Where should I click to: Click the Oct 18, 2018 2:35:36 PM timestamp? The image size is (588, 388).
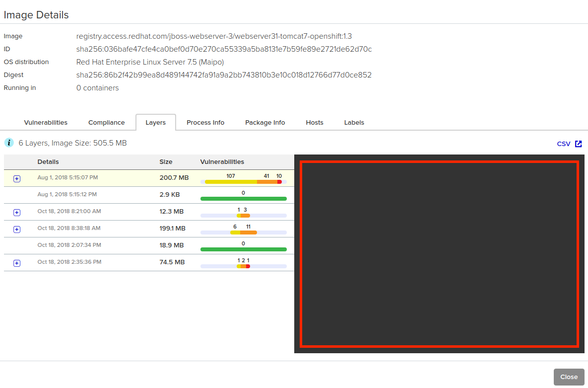pyautogui.click(x=69, y=262)
